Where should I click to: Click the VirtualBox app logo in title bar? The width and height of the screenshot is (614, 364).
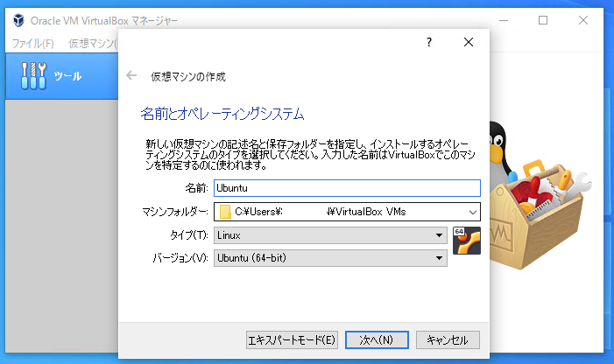pyautogui.click(x=18, y=20)
